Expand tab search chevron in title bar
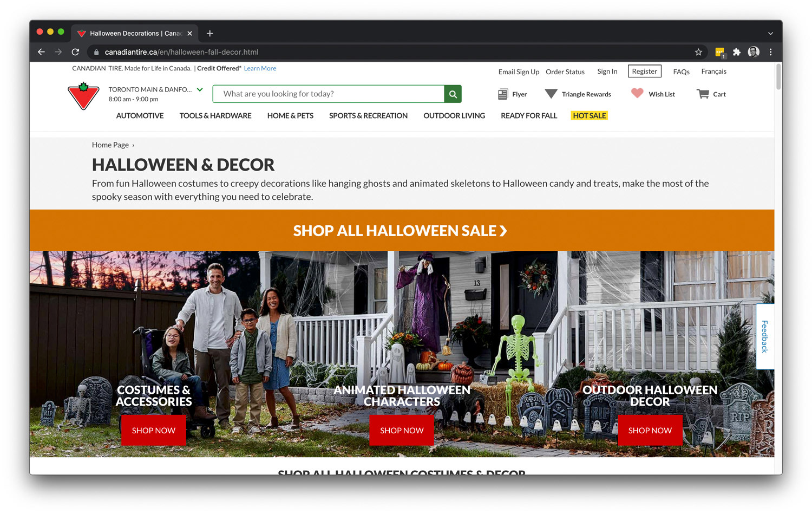This screenshot has height=514, width=812. [770, 34]
